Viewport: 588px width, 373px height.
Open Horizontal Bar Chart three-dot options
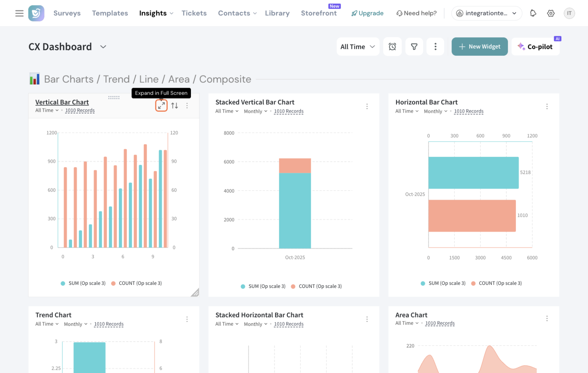(x=547, y=106)
